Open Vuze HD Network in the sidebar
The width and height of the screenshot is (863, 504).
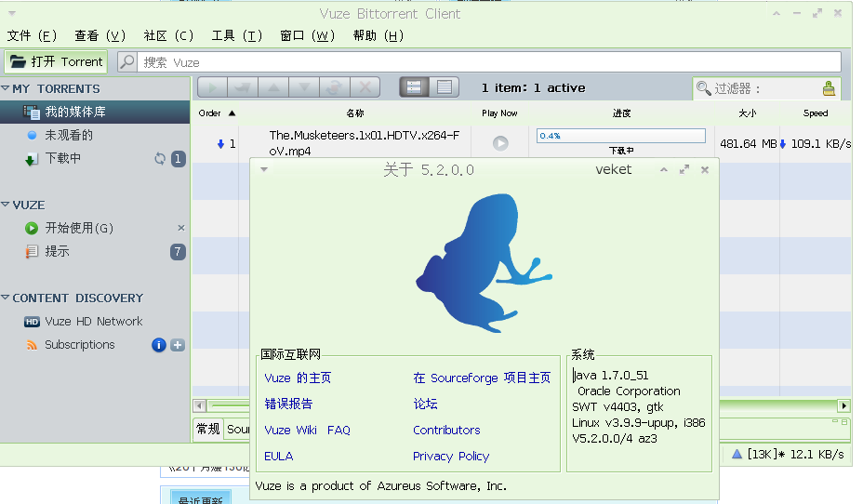(x=95, y=322)
